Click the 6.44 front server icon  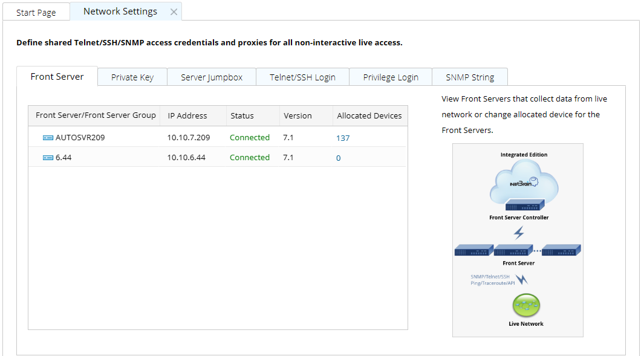(48, 158)
